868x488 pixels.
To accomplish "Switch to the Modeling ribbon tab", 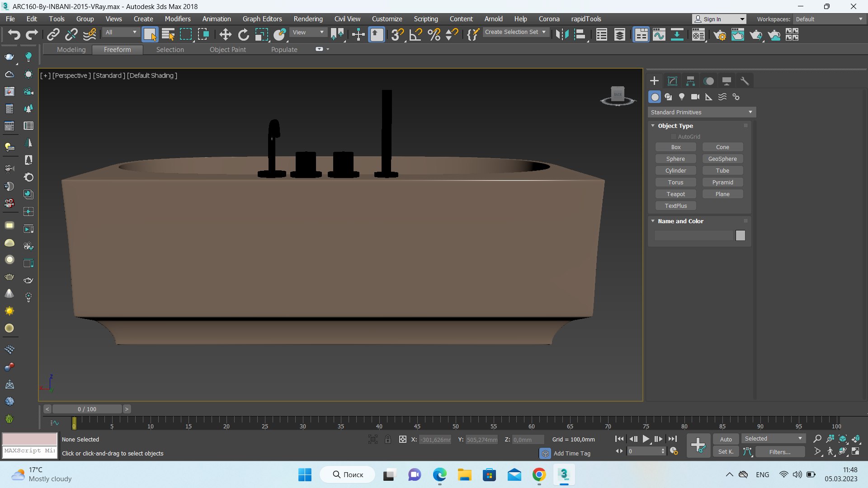I will pyautogui.click(x=71, y=50).
